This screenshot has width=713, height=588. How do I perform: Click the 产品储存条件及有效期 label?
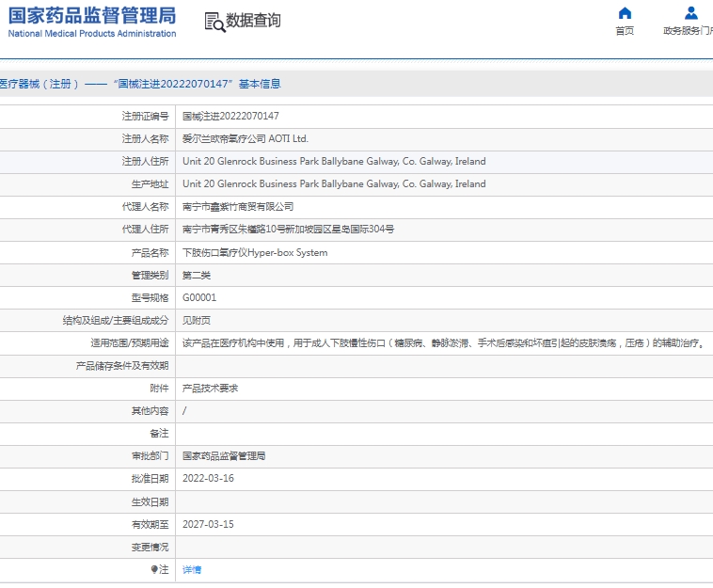(122, 366)
